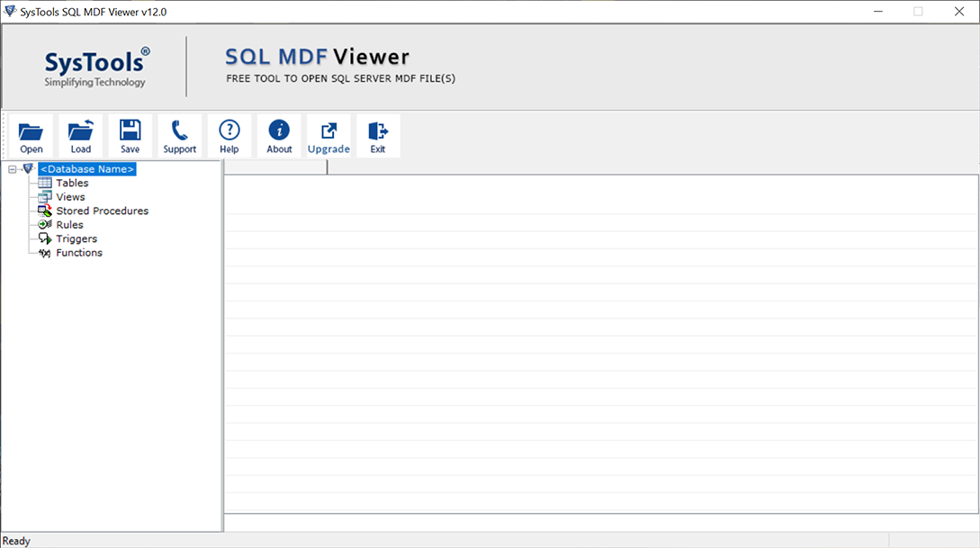The width and height of the screenshot is (980, 548).
Task: Select the Views tree item
Action: 70,197
